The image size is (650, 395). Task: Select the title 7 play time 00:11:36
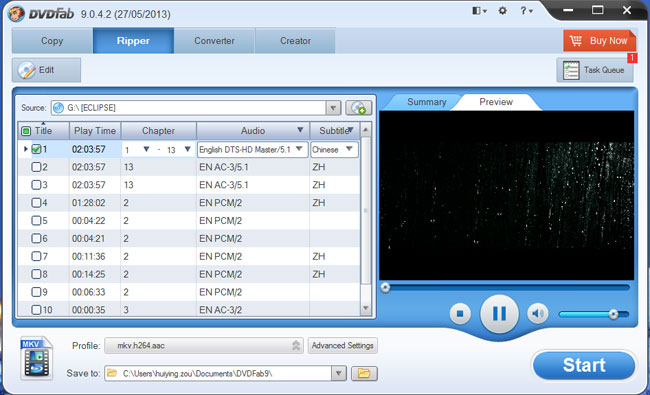click(89, 256)
